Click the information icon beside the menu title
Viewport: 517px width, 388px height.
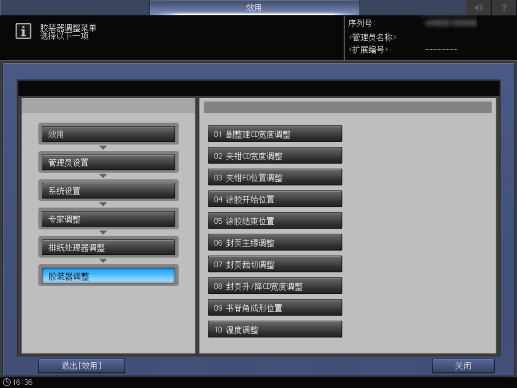click(23, 31)
